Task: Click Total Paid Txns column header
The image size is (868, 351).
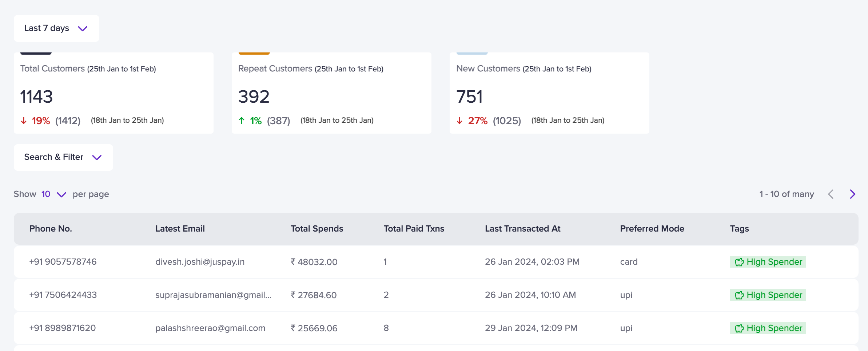Action: [x=414, y=229]
